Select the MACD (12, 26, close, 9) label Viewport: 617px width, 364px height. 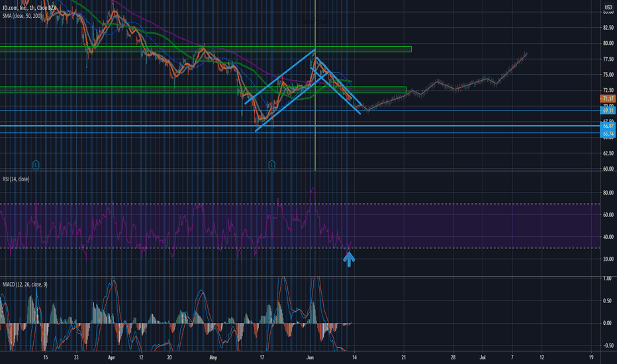click(x=24, y=284)
